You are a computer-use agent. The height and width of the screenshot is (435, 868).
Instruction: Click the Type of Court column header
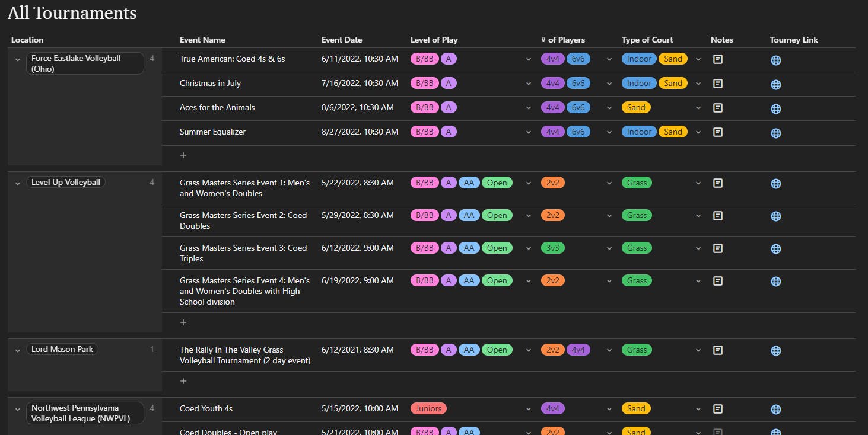(647, 40)
